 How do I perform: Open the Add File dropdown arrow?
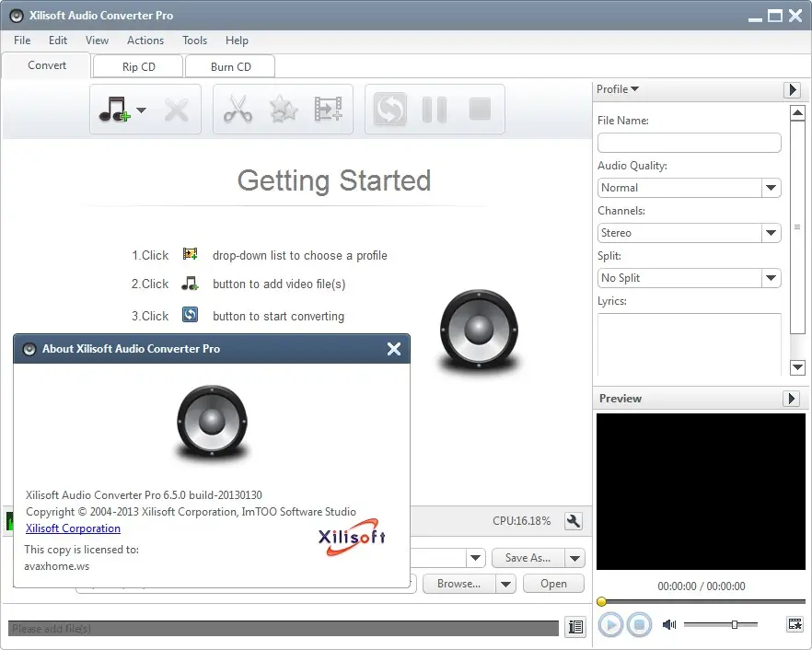pyautogui.click(x=142, y=110)
